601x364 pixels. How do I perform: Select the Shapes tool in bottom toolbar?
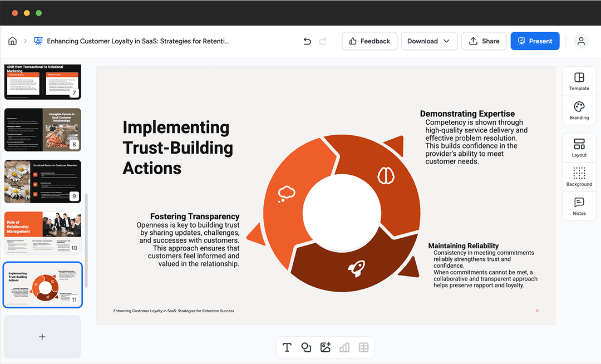[306, 347]
